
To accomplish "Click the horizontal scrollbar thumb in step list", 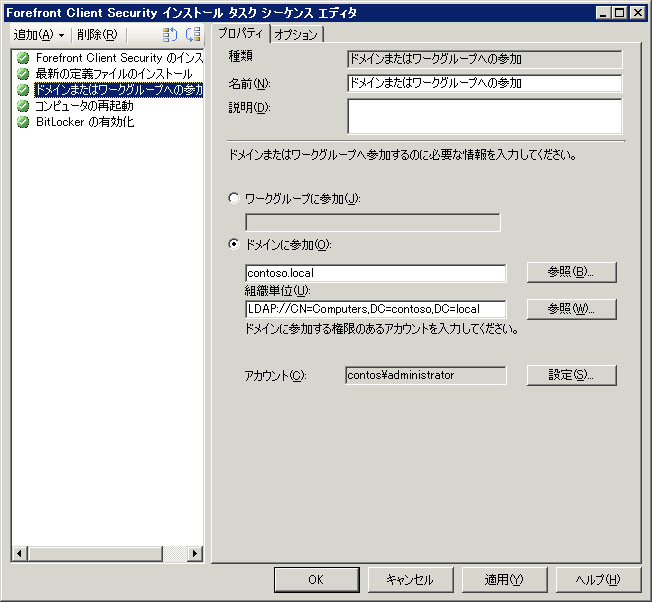I will point(95,554).
